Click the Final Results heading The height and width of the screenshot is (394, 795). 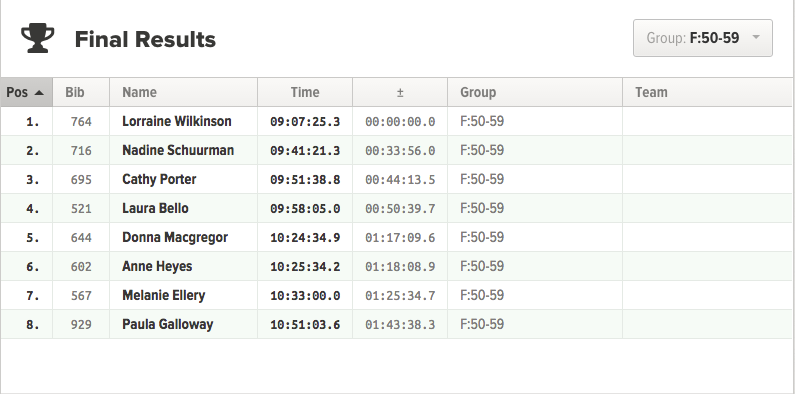tap(145, 39)
